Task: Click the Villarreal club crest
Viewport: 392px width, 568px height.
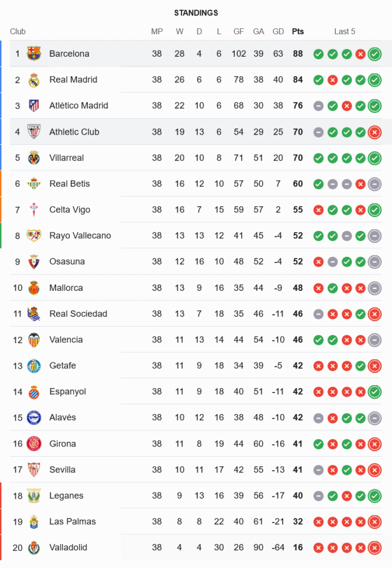Action: tap(34, 157)
